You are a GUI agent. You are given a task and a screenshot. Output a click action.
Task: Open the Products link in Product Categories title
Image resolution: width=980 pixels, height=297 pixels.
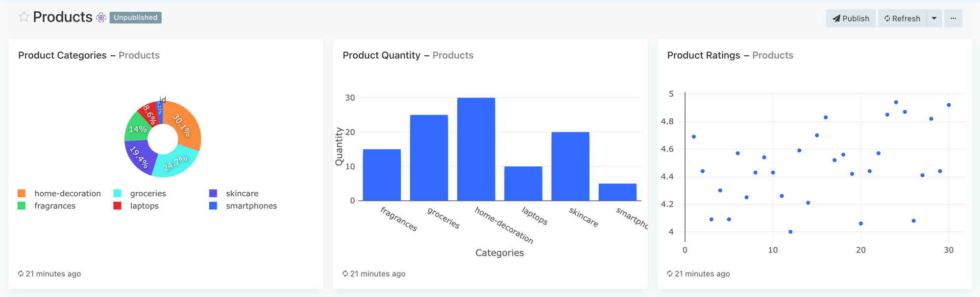[139, 55]
